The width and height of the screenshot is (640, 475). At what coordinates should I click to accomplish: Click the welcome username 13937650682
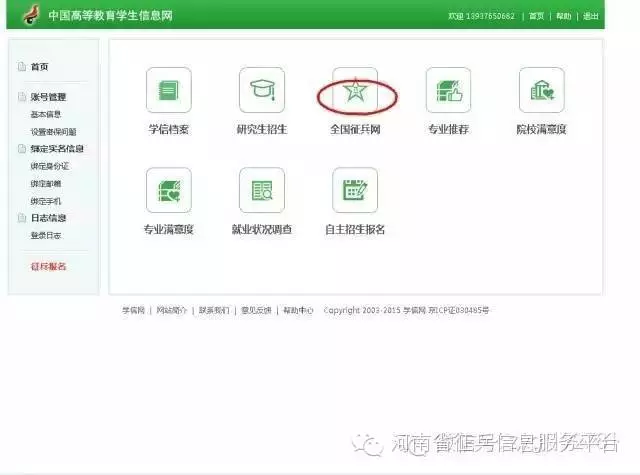(x=490, y=16)
